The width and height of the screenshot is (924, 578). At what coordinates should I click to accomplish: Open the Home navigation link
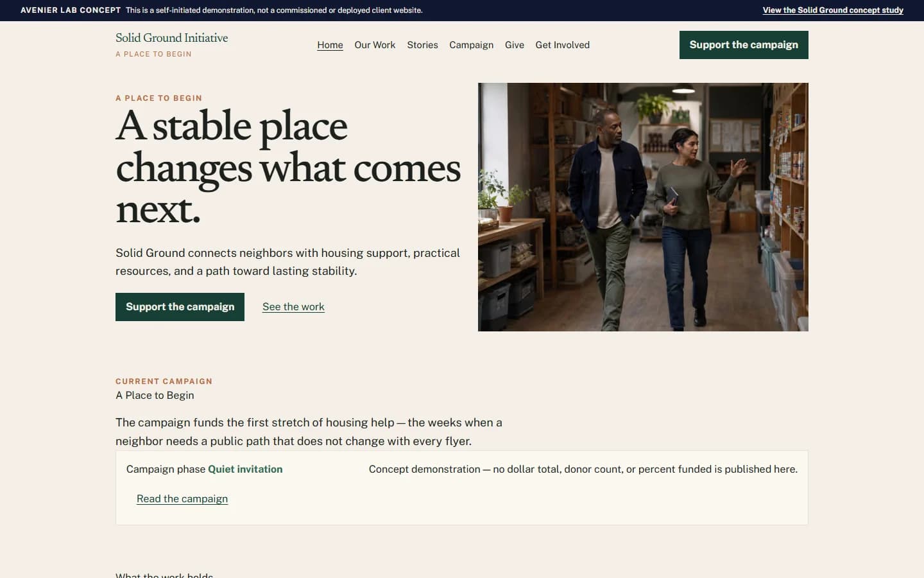pyautogui.click(x=330, y=45)
